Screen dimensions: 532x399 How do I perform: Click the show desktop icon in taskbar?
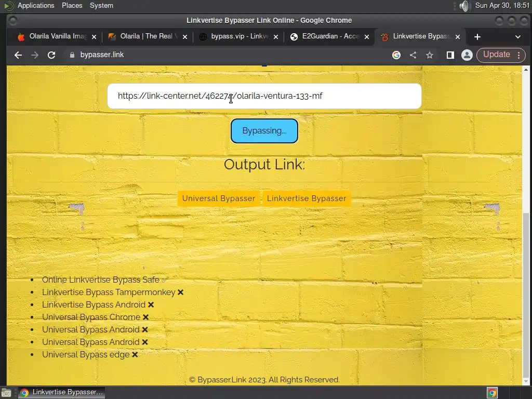6,393
